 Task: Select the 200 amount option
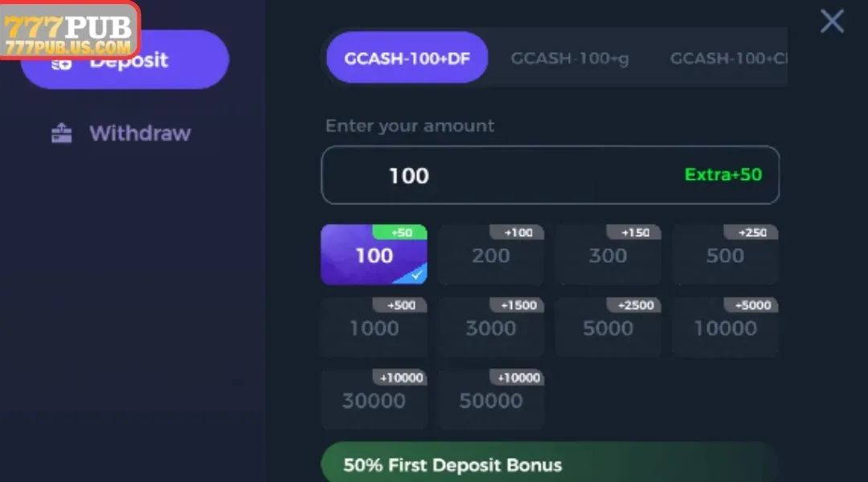click(x=491, y=254)
